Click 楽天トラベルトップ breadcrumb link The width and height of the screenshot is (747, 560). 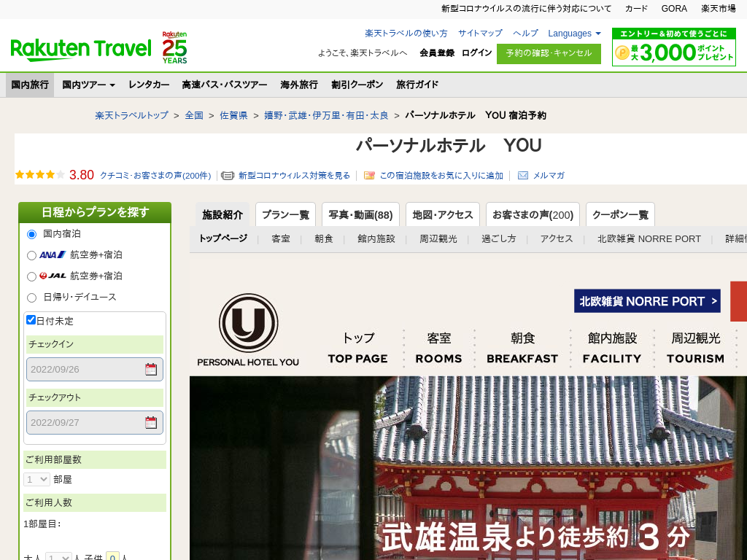[131, 115]
